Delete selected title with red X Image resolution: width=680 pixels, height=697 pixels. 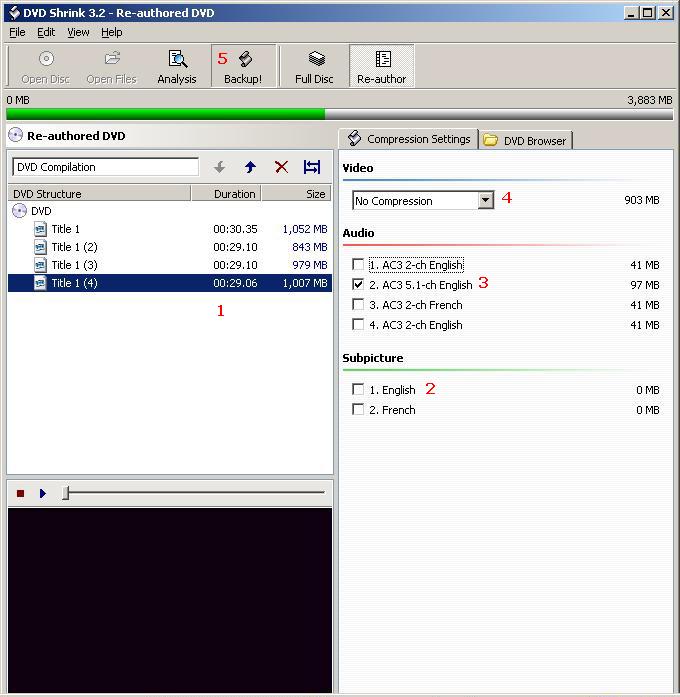pyautogui.click(x=281, y=167)
